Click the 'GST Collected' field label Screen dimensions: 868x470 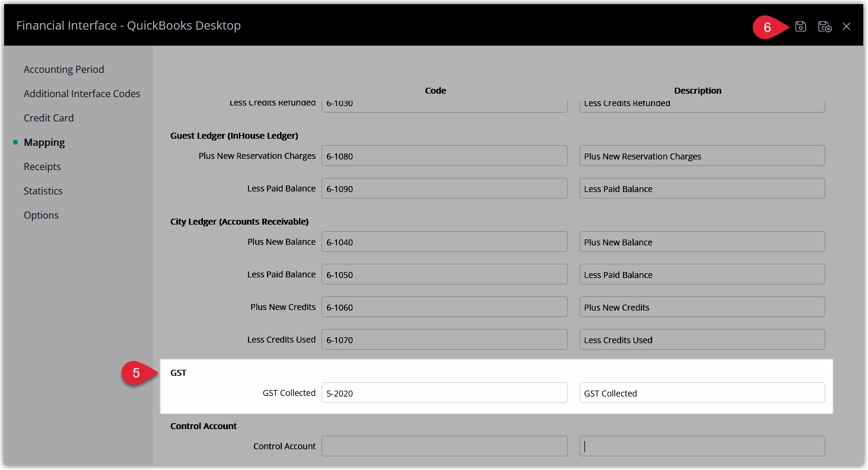tap(290, 393)
